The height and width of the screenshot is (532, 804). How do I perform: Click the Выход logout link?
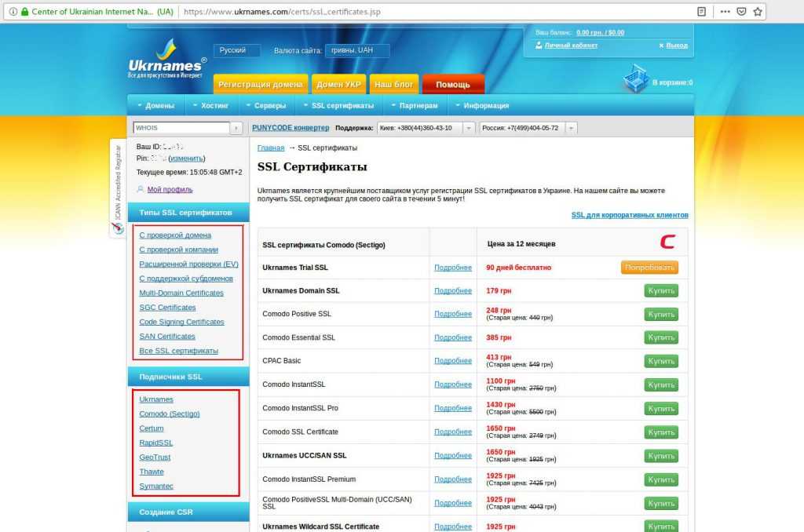point(677,45)
